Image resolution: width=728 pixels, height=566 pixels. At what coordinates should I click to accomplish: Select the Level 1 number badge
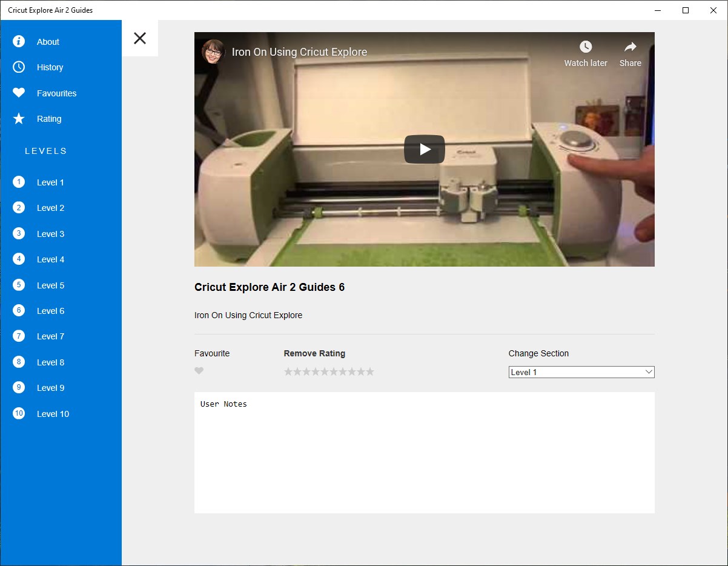pos(19,182)
